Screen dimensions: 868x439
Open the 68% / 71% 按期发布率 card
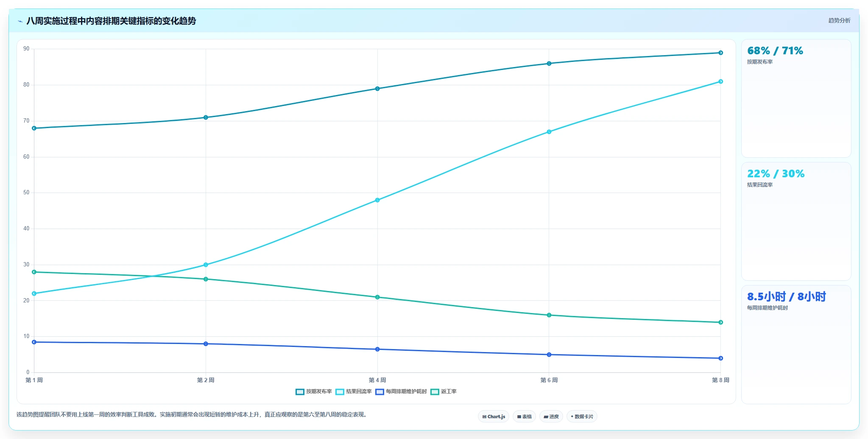796,98
